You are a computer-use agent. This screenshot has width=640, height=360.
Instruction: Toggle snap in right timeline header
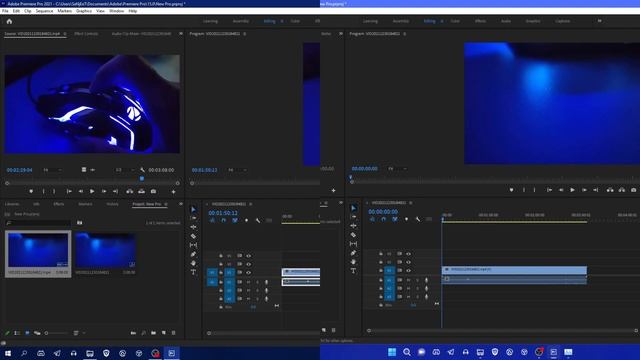[383, 219]
